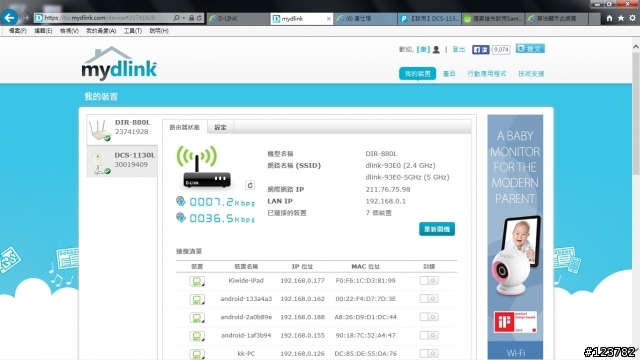640x360 pixels.
Task: Open the technical support nav link
Action: [x=531, y=74]
